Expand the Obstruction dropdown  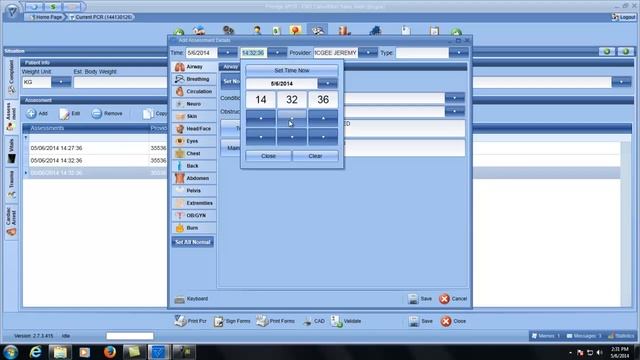pyautogui.click(x=455, y=111)
